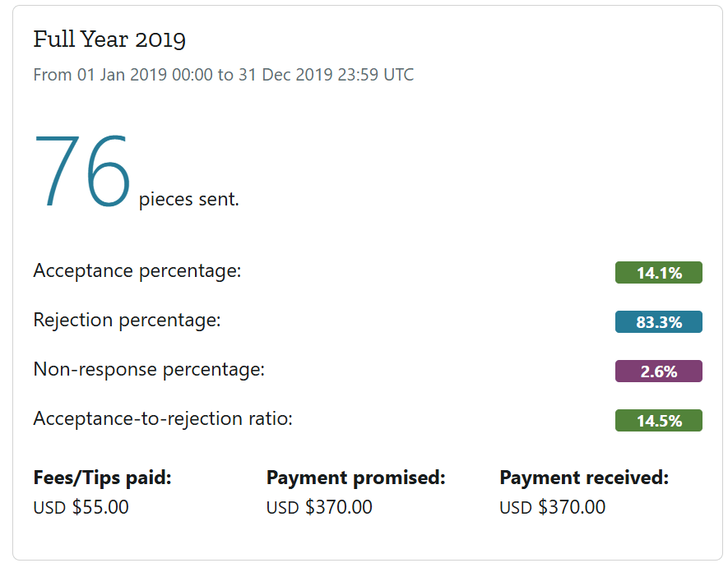Click the USD $55.00 fees amount

[x=81, y=507]
